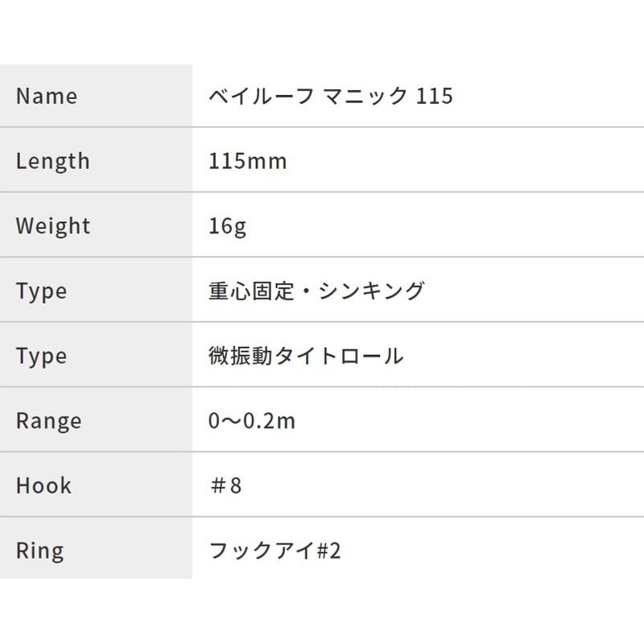This screenshot has height=644, width=644.
Task: Click the text 重心固定 in the Type row
Action: click(x=247, y=291)
